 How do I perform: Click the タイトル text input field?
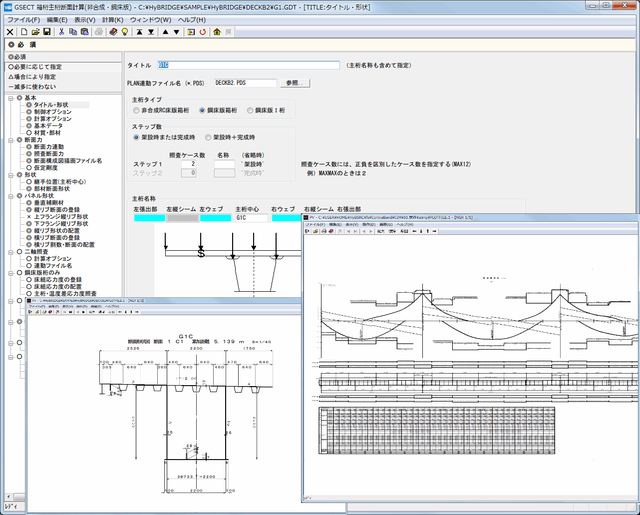pos(247,64)
